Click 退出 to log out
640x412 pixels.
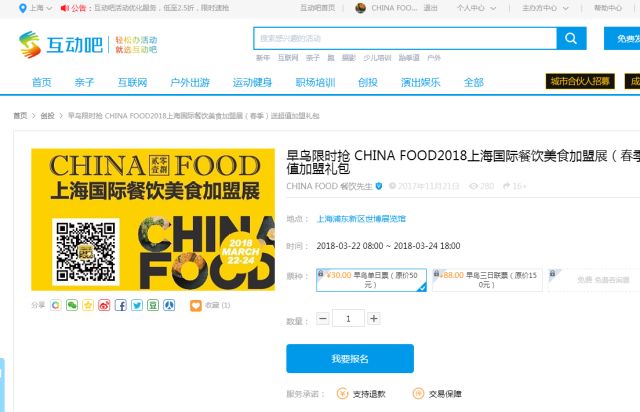coord(431,8)
